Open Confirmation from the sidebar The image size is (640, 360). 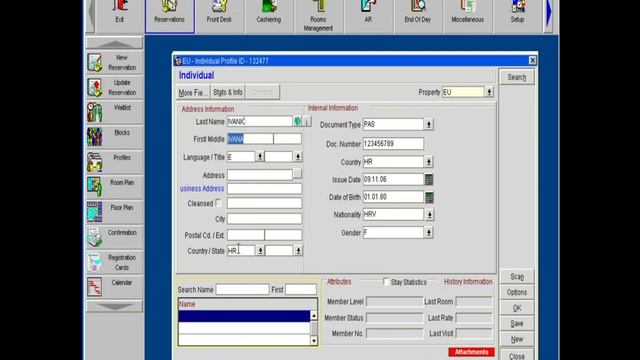coord(114,237)
